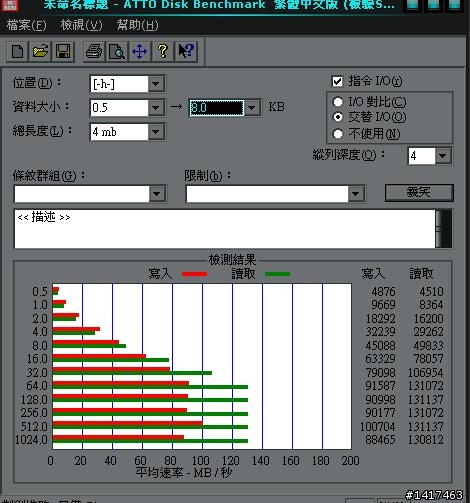
Task: Click the highlighted 8.0 size field
Action: click(217, 108)
